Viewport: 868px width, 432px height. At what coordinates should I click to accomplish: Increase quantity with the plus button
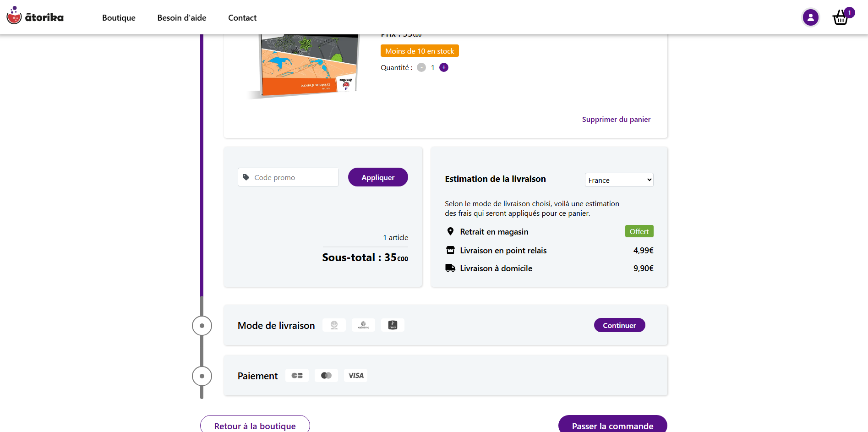pyautogui.click(x=444, y=67)
